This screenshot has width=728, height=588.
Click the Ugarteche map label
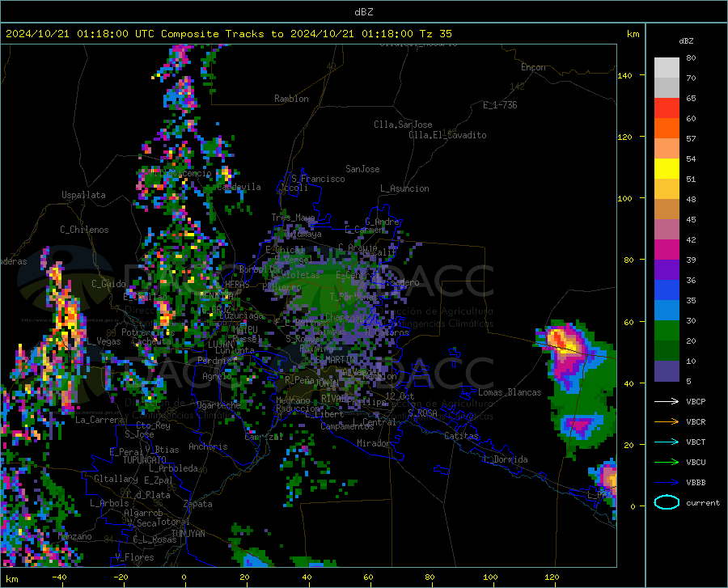click(x=218, y=405)
